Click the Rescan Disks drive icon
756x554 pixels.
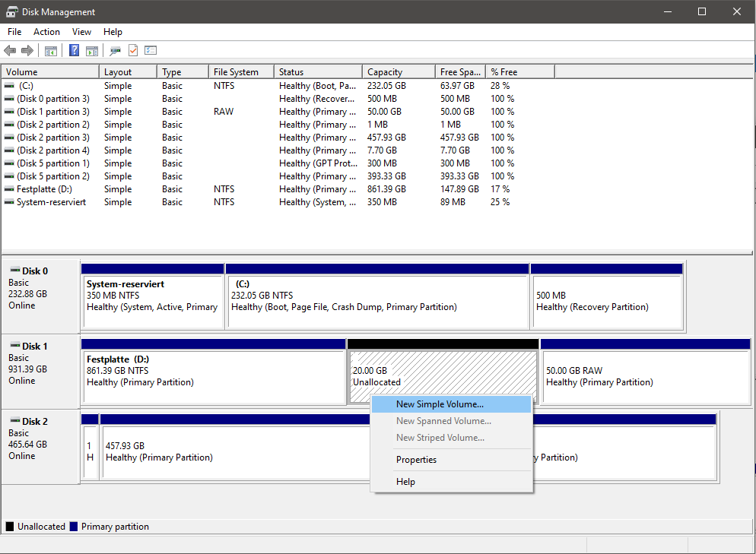click(115, 51)
